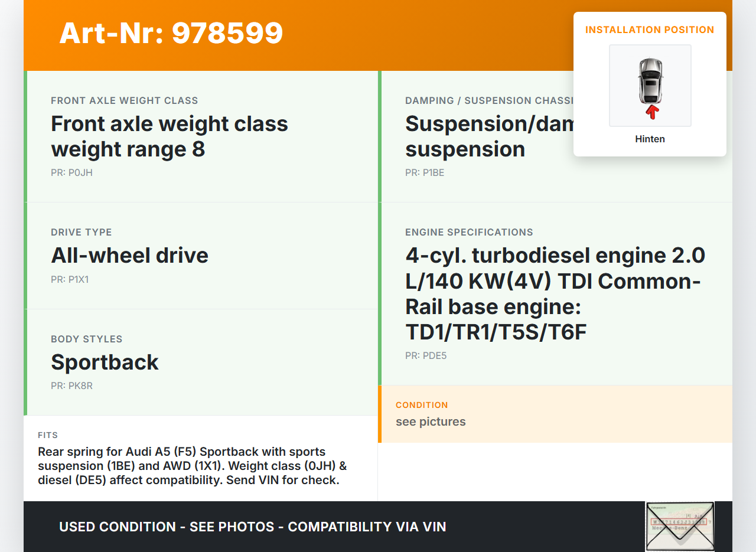756x552 pixels.
Task: Select the front axle weight range 8 text
Action: click(x=170, y=136)
